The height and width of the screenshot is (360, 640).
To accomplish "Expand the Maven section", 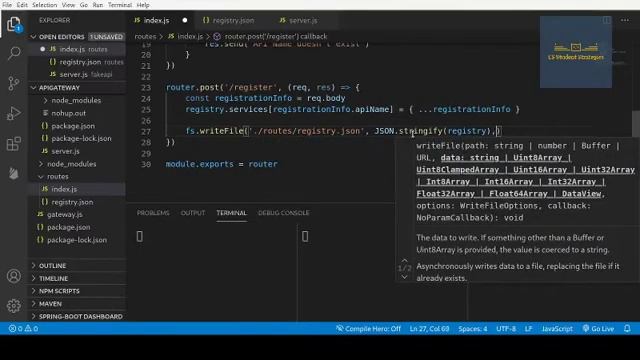I will pos(77,304).
